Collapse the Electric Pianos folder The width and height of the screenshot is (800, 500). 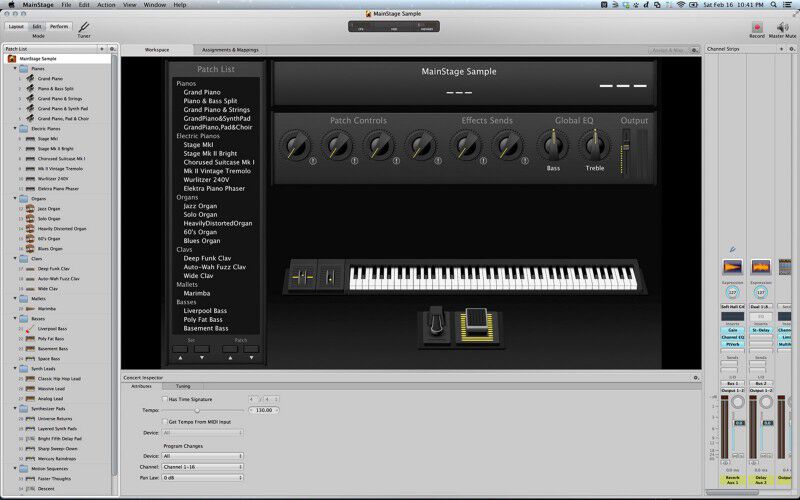(15, 129)
